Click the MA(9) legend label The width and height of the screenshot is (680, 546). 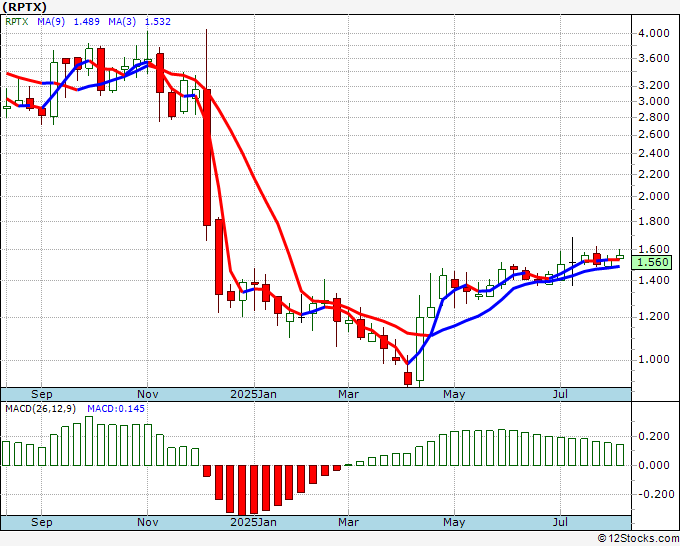[51, 22]
